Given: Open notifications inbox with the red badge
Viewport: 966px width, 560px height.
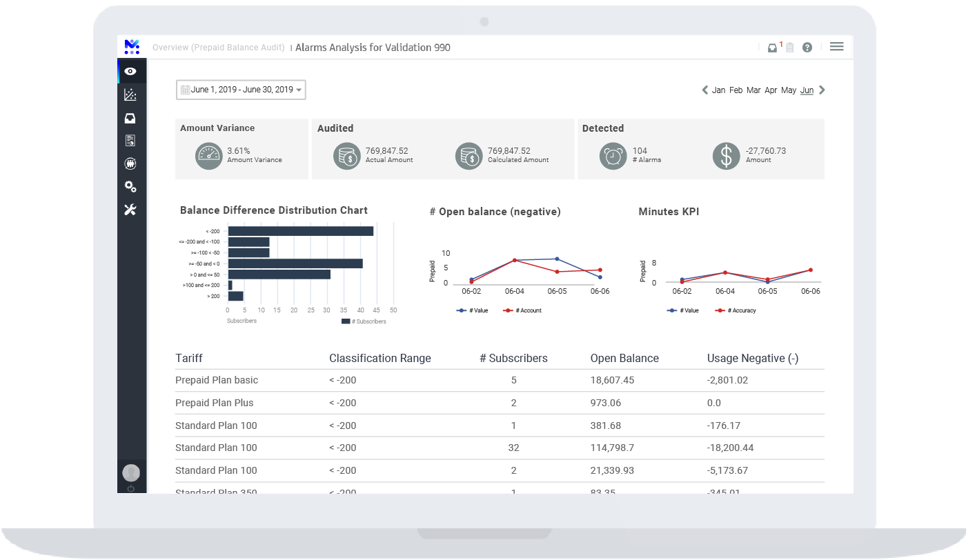Looking at the screenshot, I should tap(773, 47).
